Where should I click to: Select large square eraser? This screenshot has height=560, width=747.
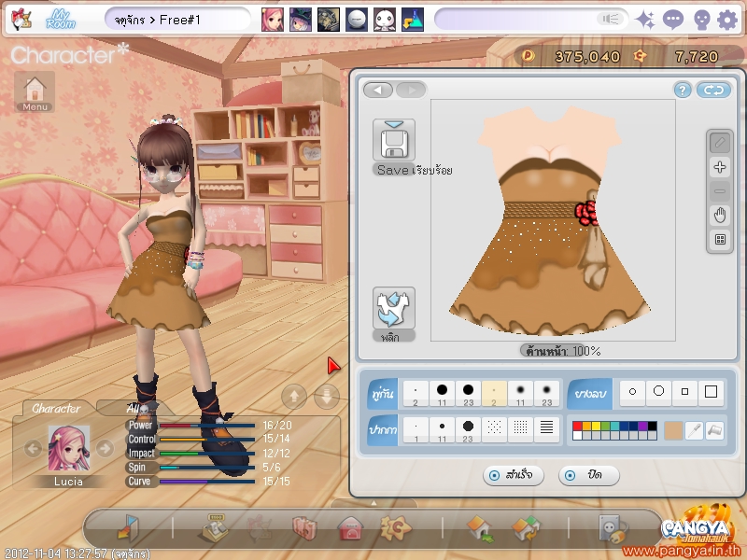click(x=711, y=392)
